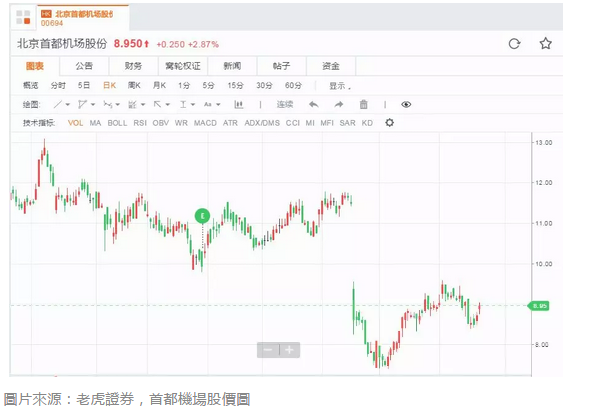Select the 15分 interval
Viewport: 595px width, 414px height.
point(235,85)
